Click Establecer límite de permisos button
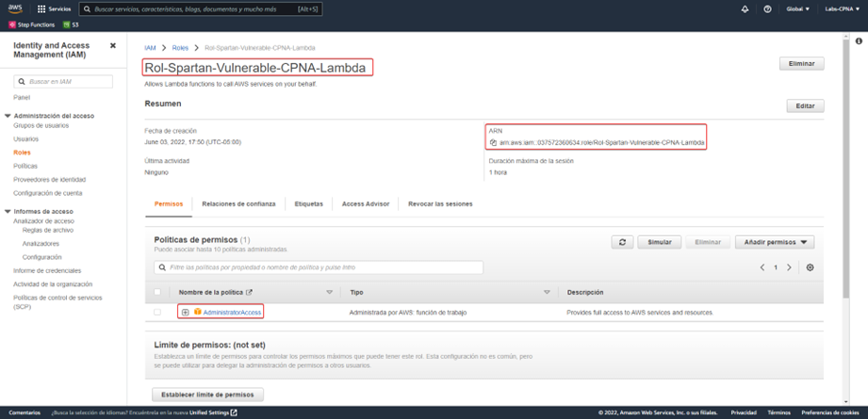 [x=207, y=395]
